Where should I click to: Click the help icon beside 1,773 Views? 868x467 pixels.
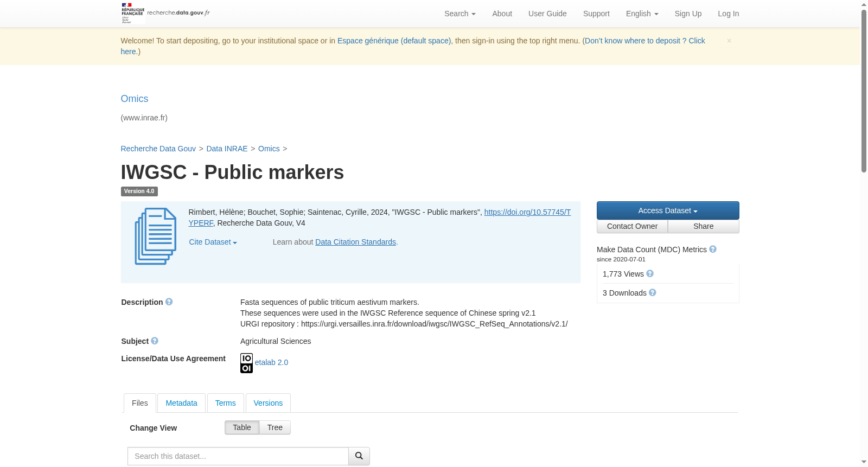point(650,274)
